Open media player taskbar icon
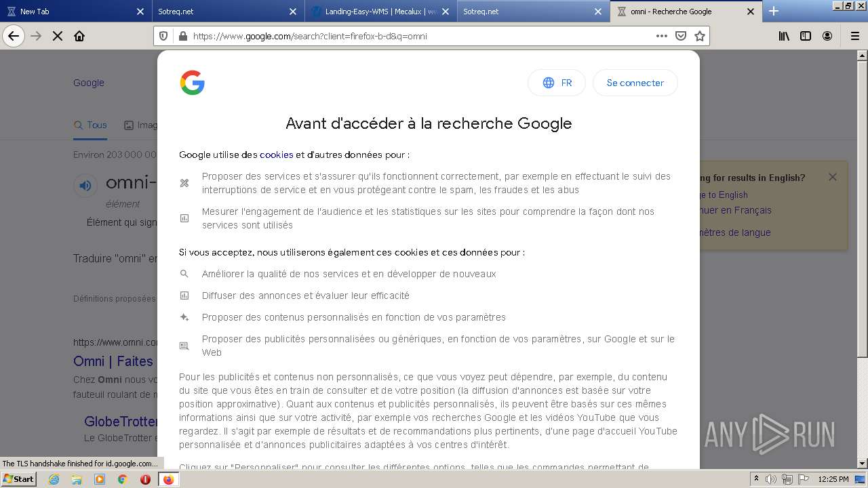868x488 pixels. point(100,479)
